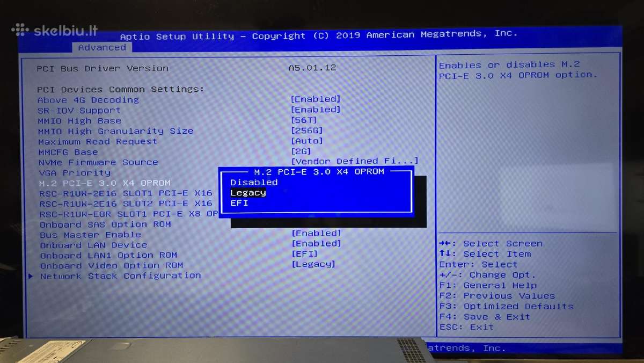The width and height of the screenshot is (644, 363).
Task: Choose Disabled in the OPROM popup
Action: (x=254, y=182)
